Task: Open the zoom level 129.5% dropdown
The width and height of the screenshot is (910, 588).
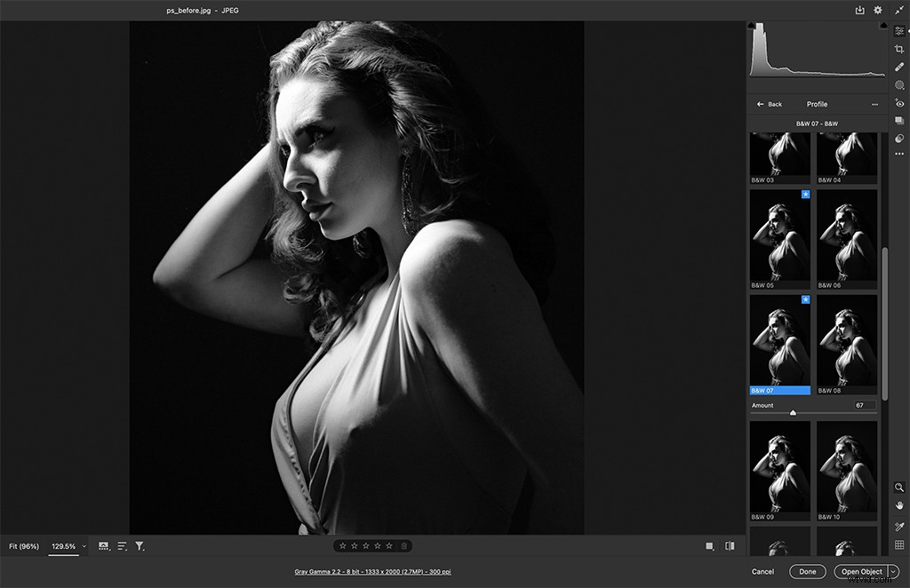Action: pos(64,546)
